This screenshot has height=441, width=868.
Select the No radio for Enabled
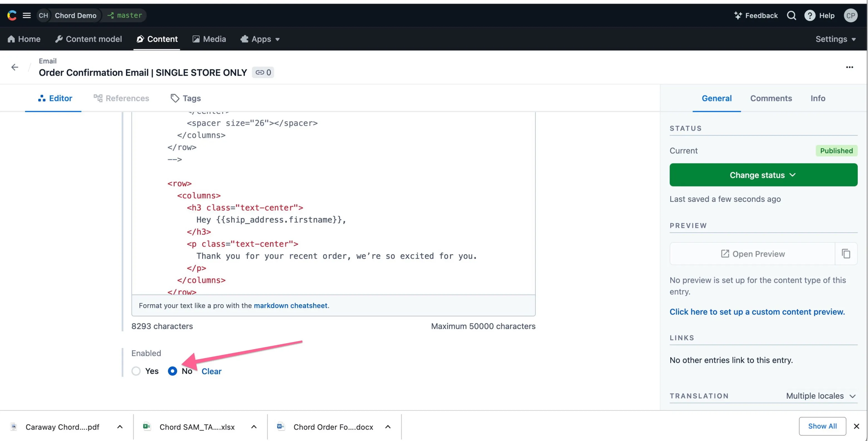(172, 371)
